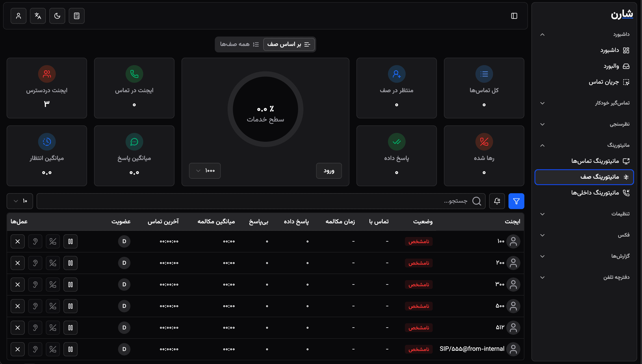Hang up call for agent ۲۰۰
Image resolution: width=642 pixels, height=364 pixels.
pos(53,263)
